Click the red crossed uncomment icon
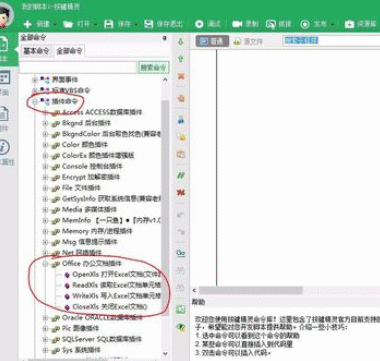This screenshot has width=380, height=361. [x=181, y=193]
